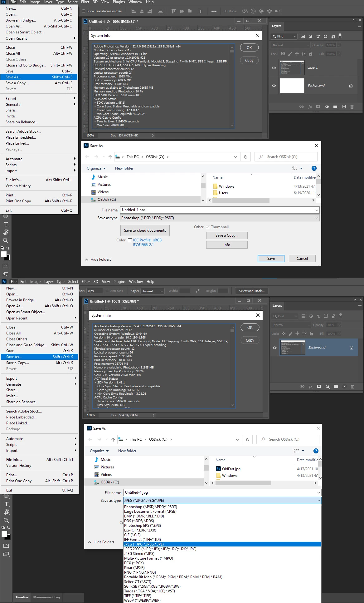Swap width and height arrows icon
The image size is (364, 603).
coord(197,291)
